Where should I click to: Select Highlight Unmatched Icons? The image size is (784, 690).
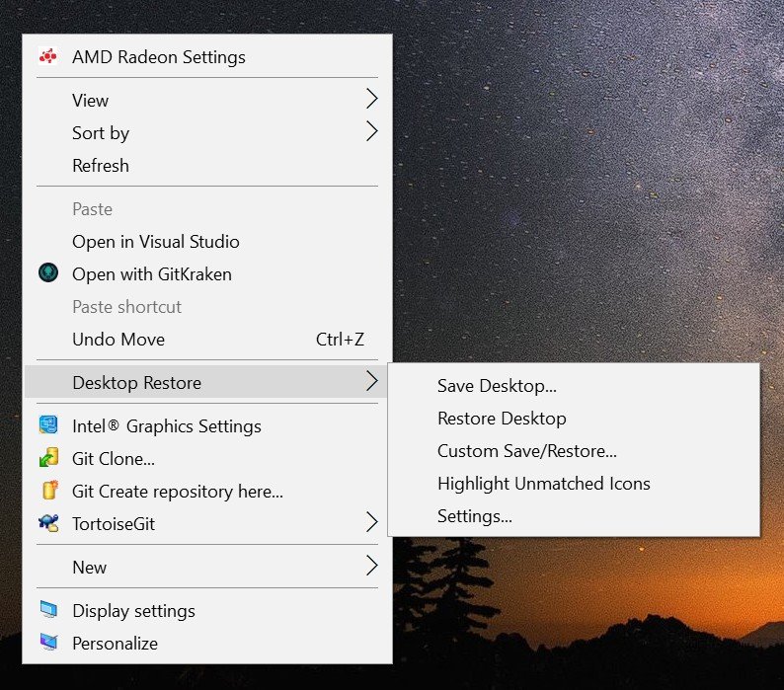tap(543, 484)
